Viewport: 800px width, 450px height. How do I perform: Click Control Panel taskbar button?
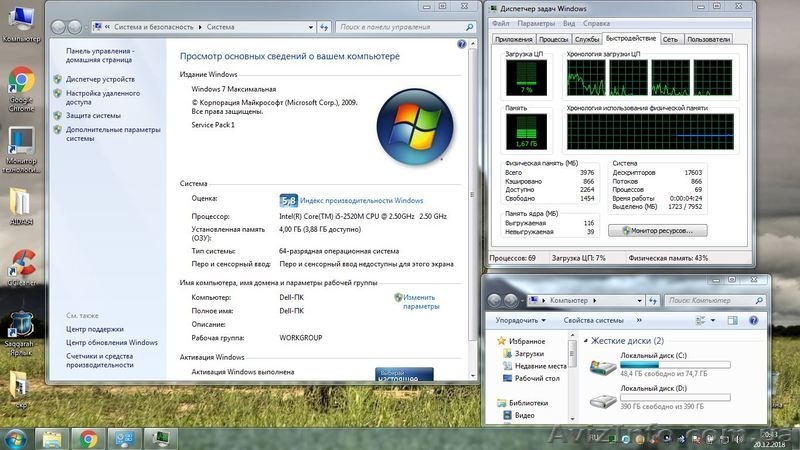124,439
